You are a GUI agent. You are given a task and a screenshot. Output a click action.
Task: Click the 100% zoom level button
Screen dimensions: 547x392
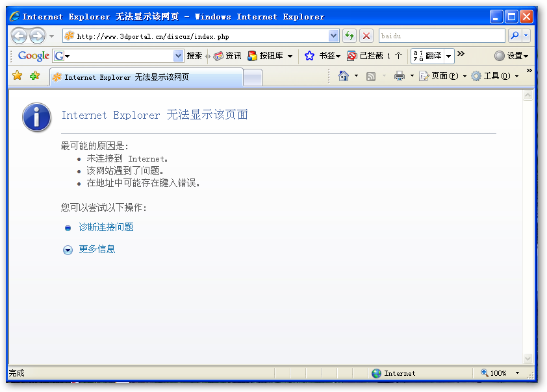[x=494, y=373]
